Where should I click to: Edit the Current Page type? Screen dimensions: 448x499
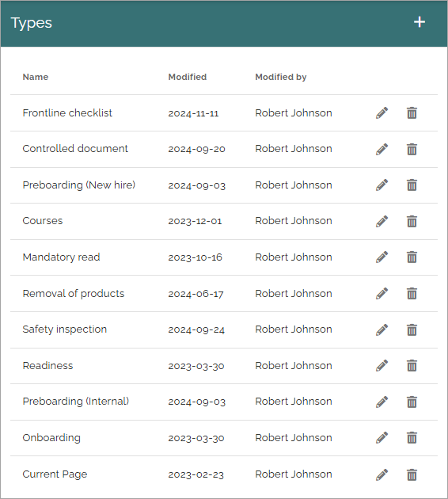click(382, 474)
